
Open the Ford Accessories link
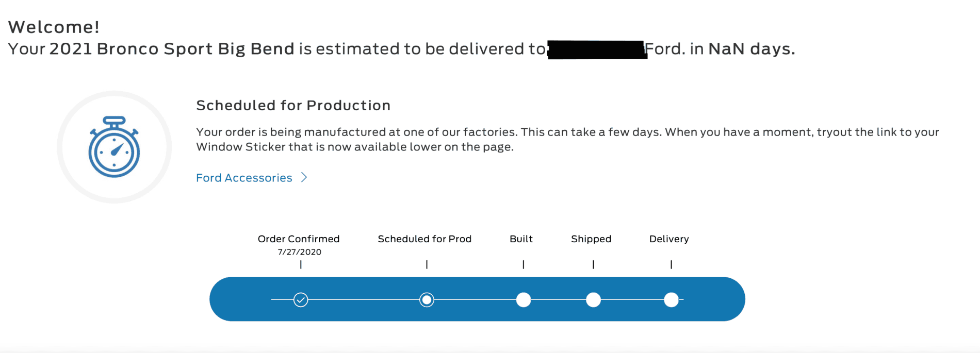pyautogui.click(x=244, y=178)
